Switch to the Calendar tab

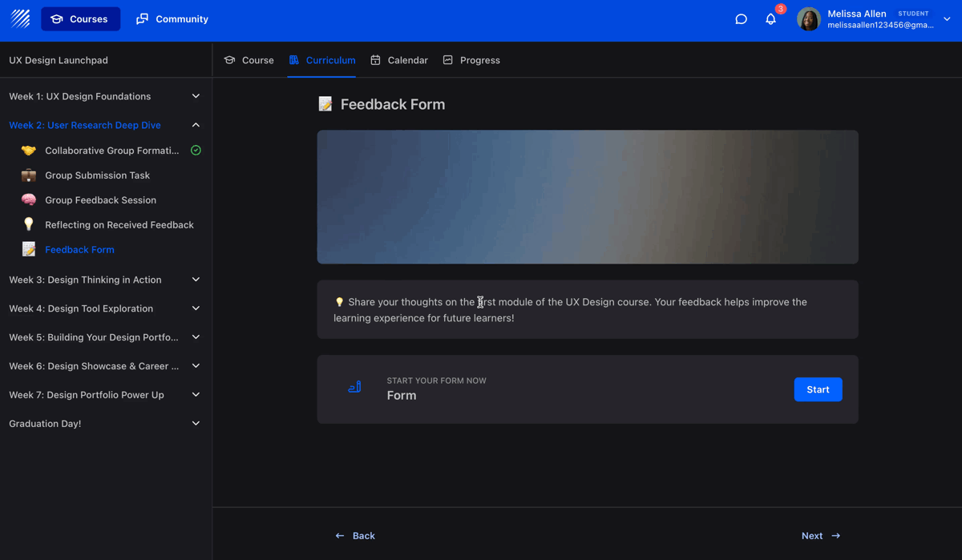pos(399,60)
